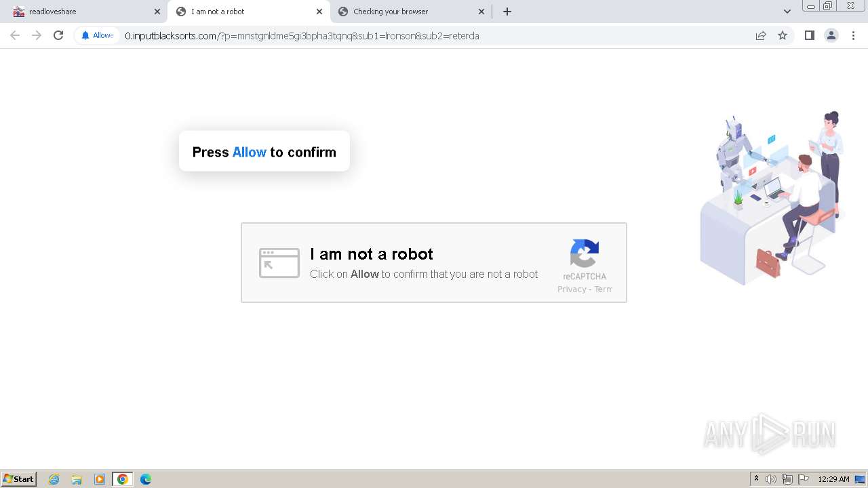Click the I am not a robot heading
868x488 pixels.
pos(372,254)
